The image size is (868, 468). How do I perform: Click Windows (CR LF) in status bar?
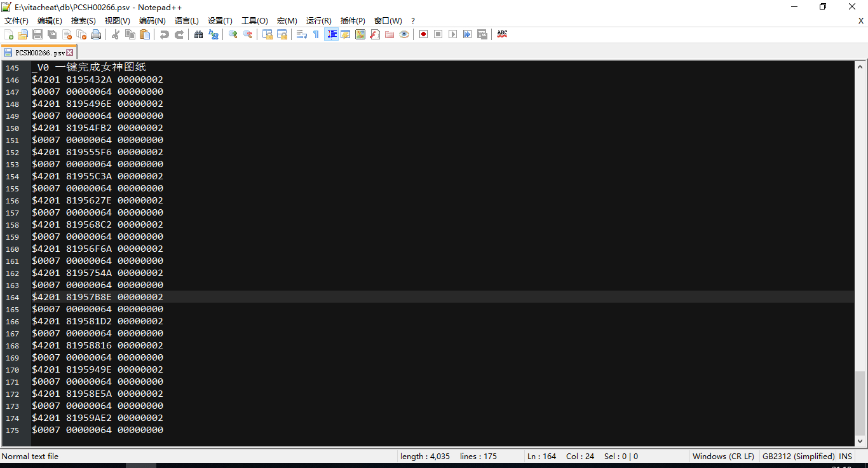pos(723,457)
